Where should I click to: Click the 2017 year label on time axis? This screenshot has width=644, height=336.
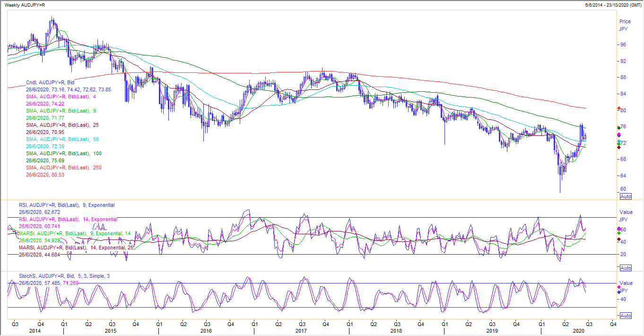pyautogui.click(x=301, y=331)
